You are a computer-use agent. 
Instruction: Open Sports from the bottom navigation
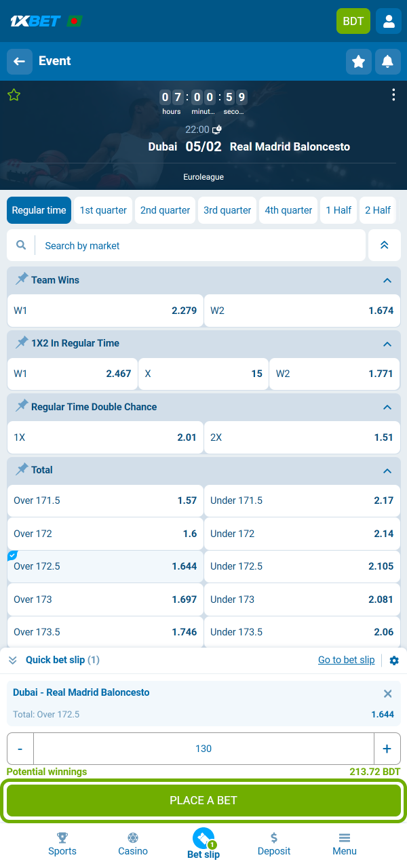coord(62,843)
